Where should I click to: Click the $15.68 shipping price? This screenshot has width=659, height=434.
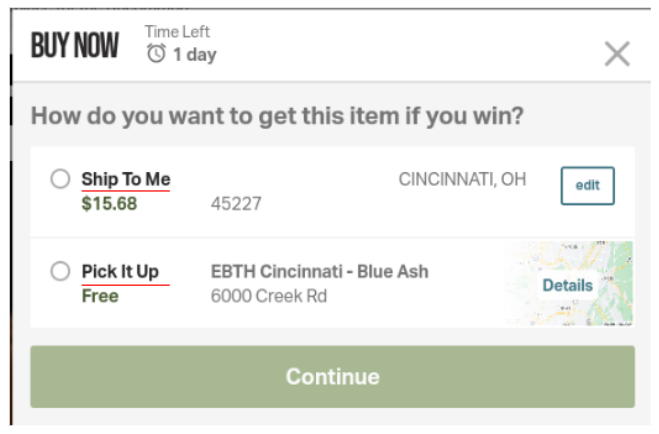coord(109,204)
